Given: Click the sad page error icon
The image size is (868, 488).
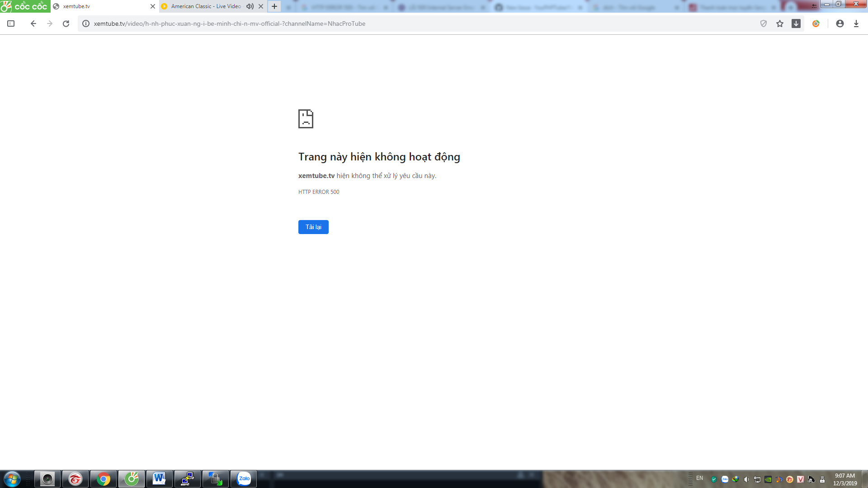Looking at the screenshot, I should click(306, 119).
